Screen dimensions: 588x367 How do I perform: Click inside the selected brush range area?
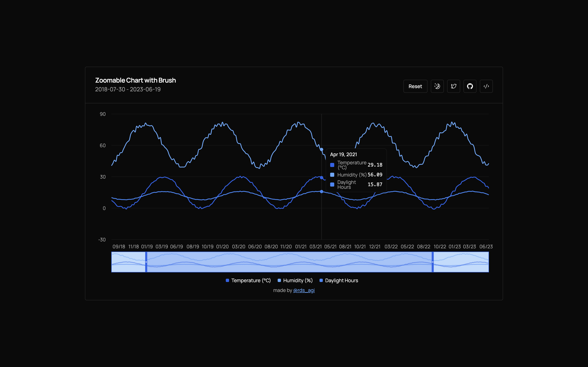pos(289,262)
